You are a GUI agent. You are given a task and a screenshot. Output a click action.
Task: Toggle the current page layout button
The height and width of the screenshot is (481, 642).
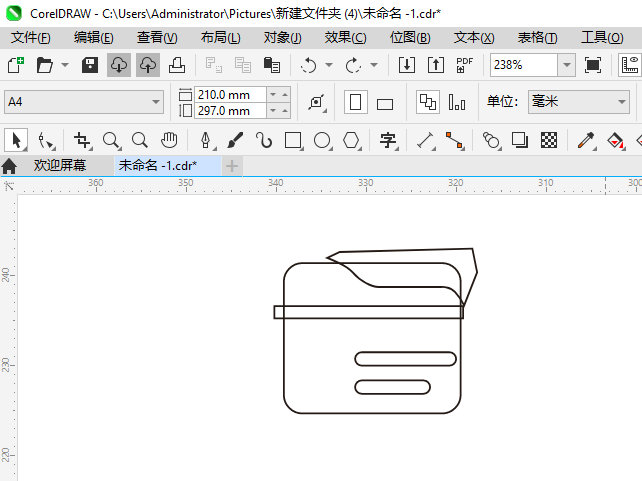coord(457,102)
